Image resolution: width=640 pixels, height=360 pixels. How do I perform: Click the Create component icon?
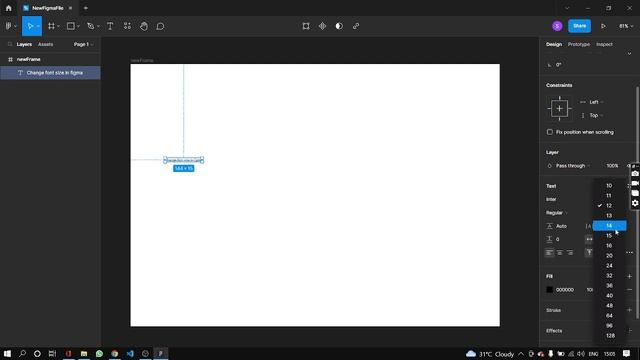pos(322,26)
